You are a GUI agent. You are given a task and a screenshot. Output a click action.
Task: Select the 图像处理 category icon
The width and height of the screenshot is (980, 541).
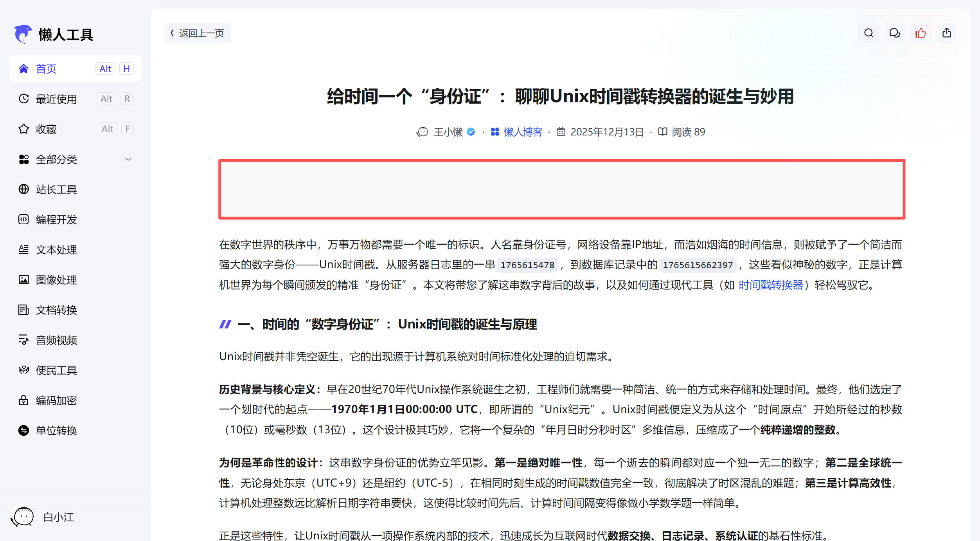pyautogui.click(x=24, y=280)
